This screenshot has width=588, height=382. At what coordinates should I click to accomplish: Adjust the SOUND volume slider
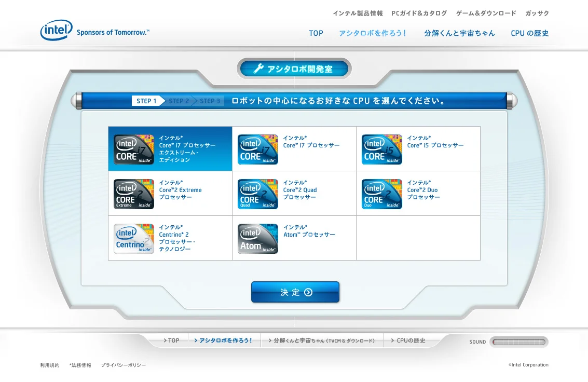519,342
